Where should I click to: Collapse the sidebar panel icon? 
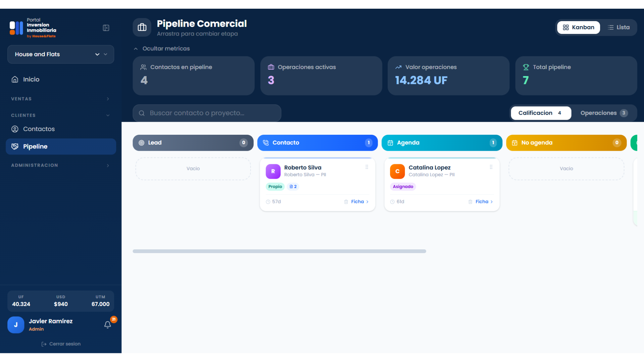coord(106,28)
